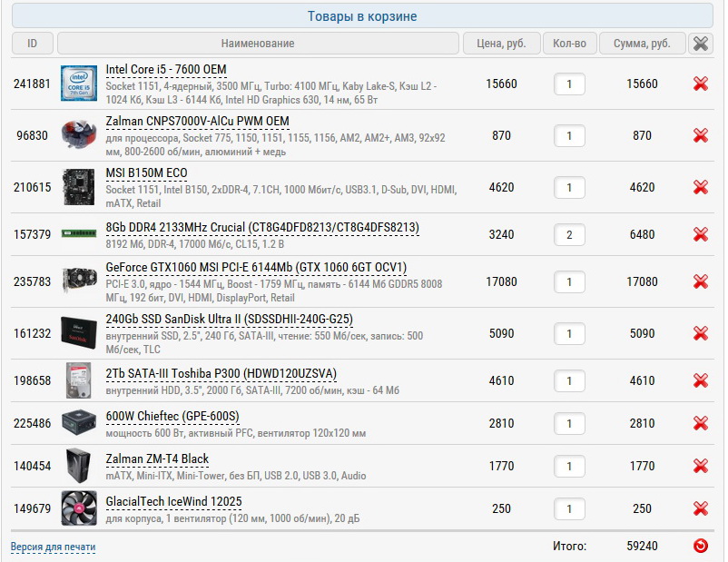Remove GlacialTech IceWind 12025 fan from cart
This screenshot has width=728, height=562.
pos(700,508)
